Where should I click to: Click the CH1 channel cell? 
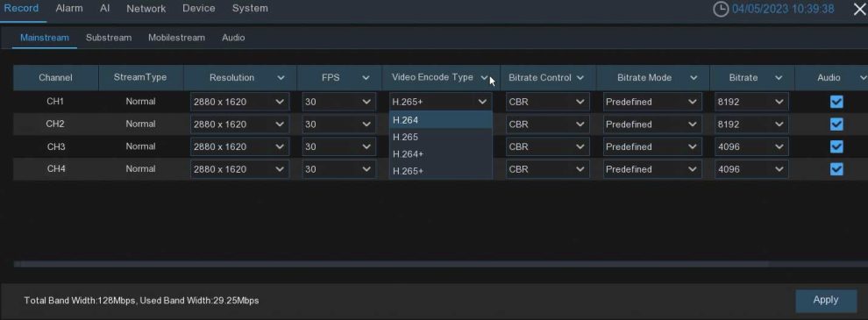pyautogui.click(x=55, y=102)
